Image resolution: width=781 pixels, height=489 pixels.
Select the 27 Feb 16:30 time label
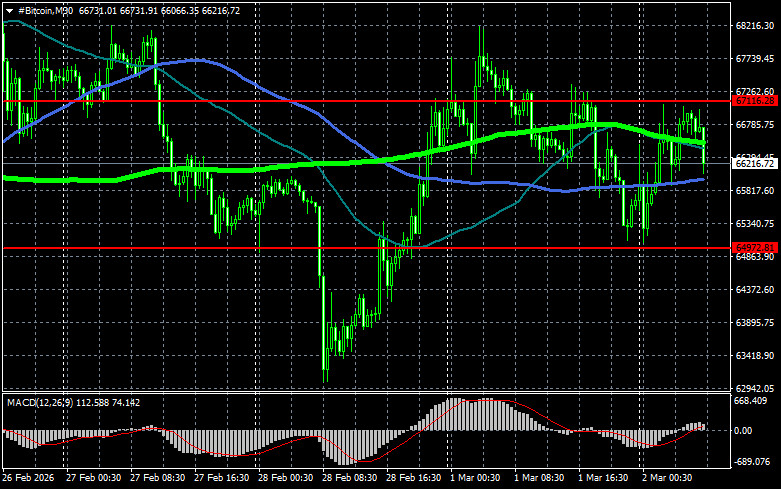(222, 478)
